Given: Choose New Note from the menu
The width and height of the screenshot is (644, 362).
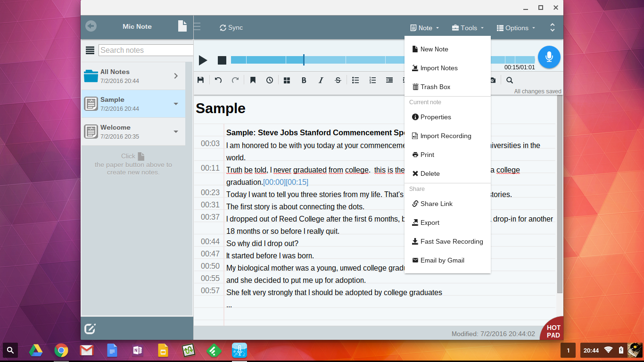Looking at the screenshot, I should tap(447, 49).
